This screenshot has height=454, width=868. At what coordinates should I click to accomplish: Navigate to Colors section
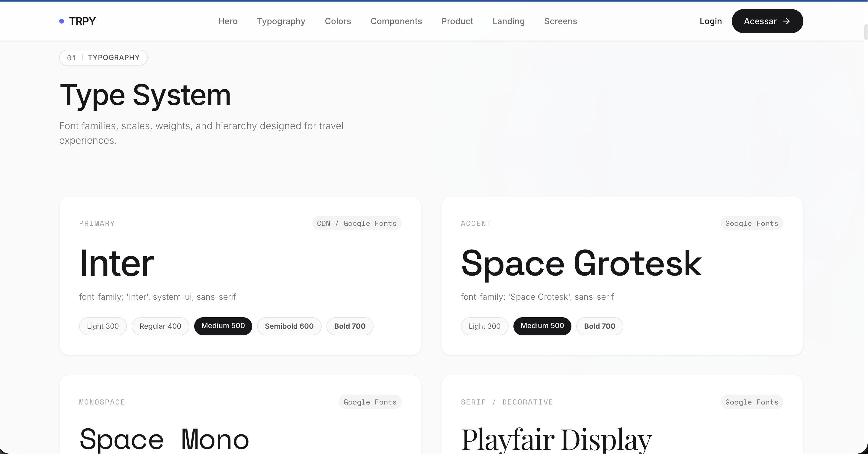click(338, 21)
